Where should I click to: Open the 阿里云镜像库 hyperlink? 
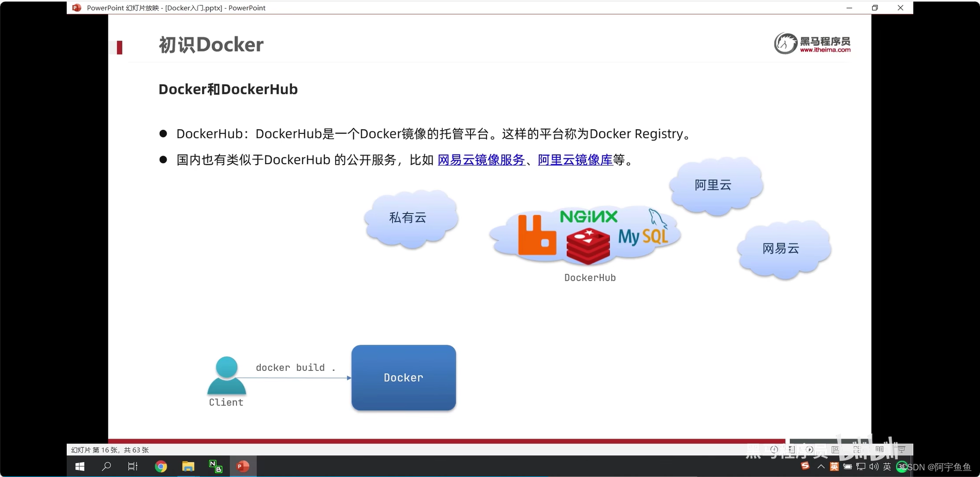click(575, 160)
